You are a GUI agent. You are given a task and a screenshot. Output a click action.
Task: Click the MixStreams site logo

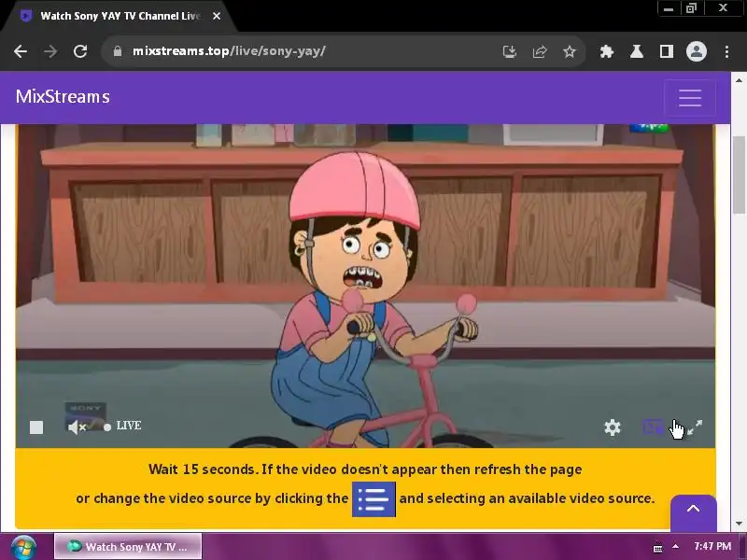pos(63,97)
